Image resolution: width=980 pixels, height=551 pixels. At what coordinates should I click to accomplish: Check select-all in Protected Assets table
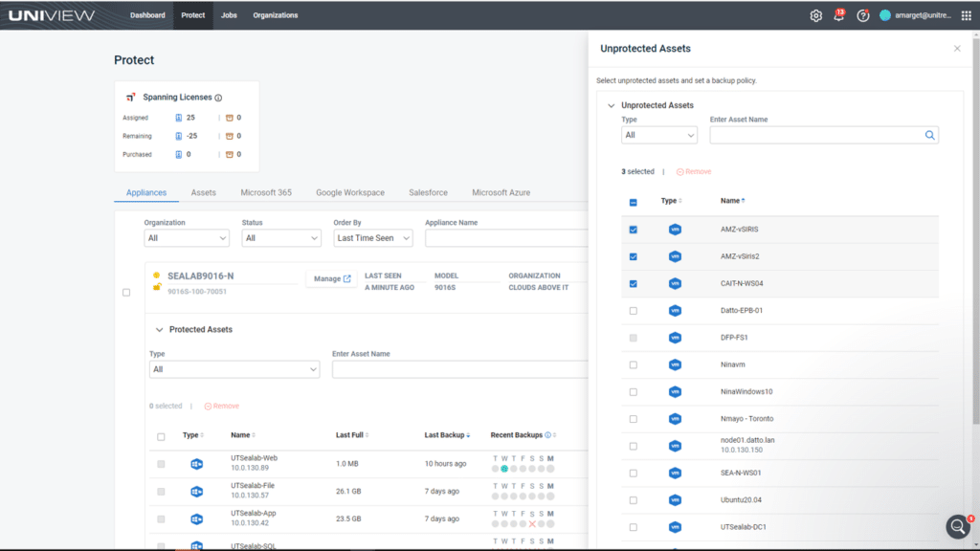[x=161, y=436]
